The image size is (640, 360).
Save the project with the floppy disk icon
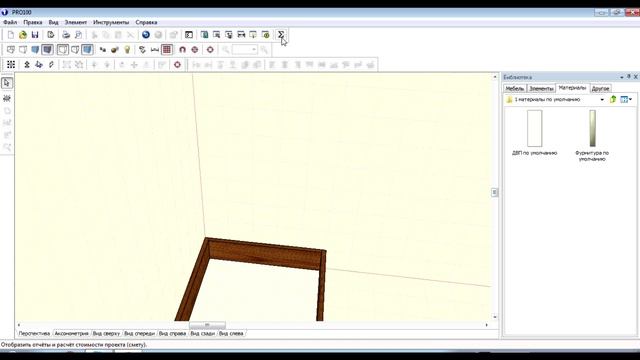pos(35,35)
